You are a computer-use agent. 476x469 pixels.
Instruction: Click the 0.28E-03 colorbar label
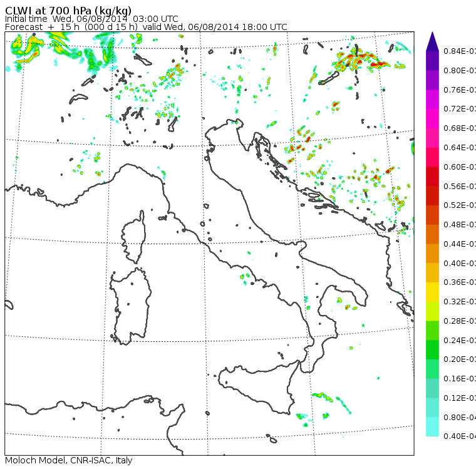[x=460, y=321]
